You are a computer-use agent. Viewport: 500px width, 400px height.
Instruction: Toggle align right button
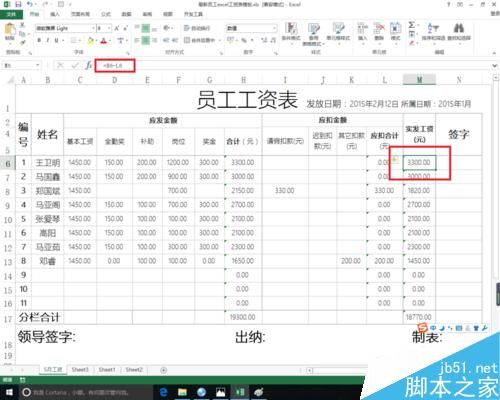click(x=154, y=40)
